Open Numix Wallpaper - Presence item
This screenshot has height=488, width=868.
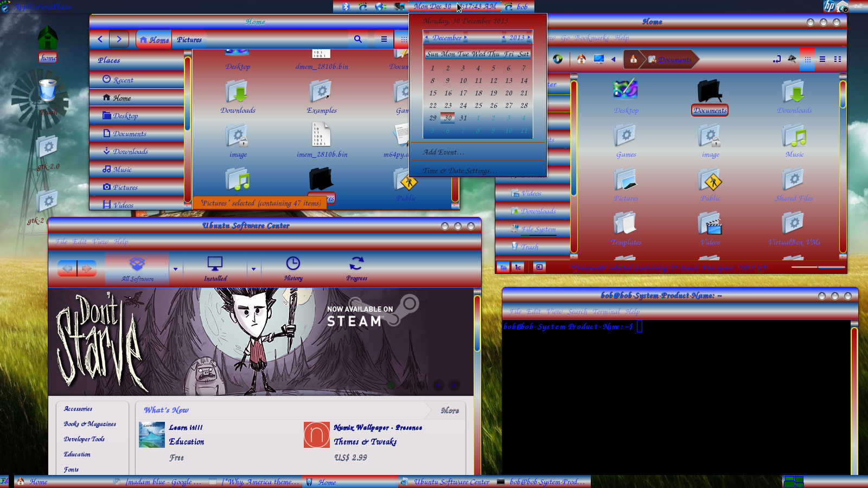point(378,428)
